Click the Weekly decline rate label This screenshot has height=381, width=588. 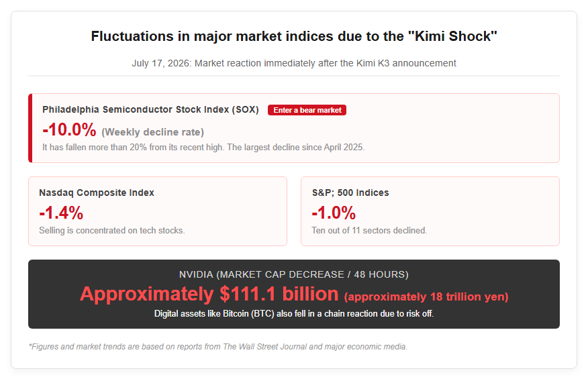pyautogui.click(x=152, y=132)
